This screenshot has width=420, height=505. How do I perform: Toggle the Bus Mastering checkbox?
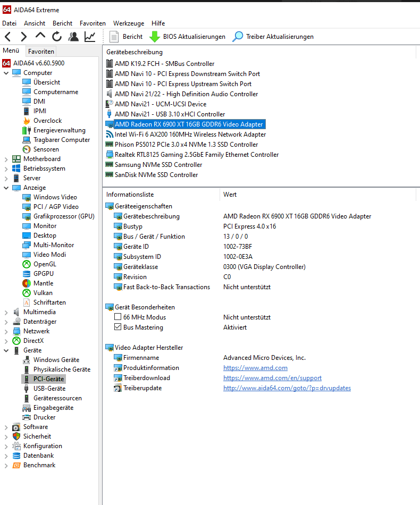click(x=118, y=327)
